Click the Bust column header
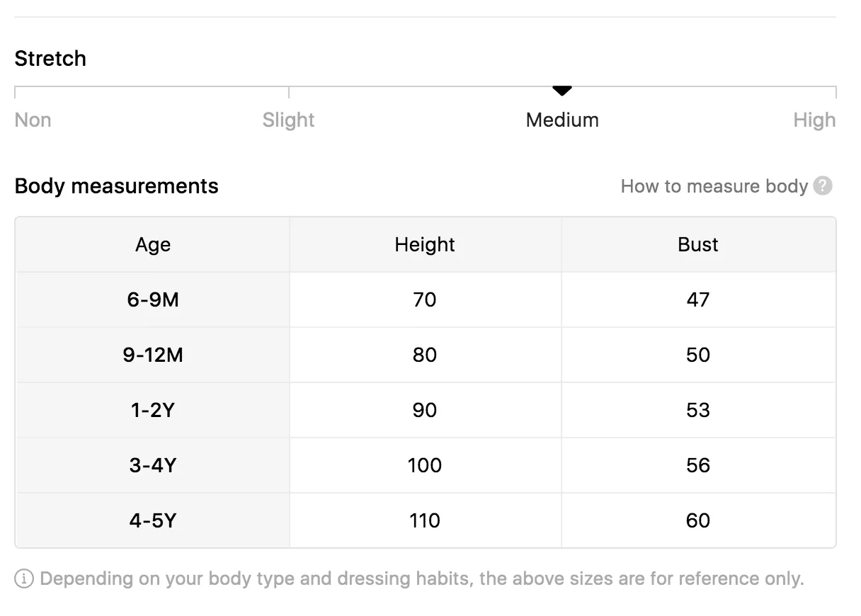861x616 pixels. click(x=698, y=244)
